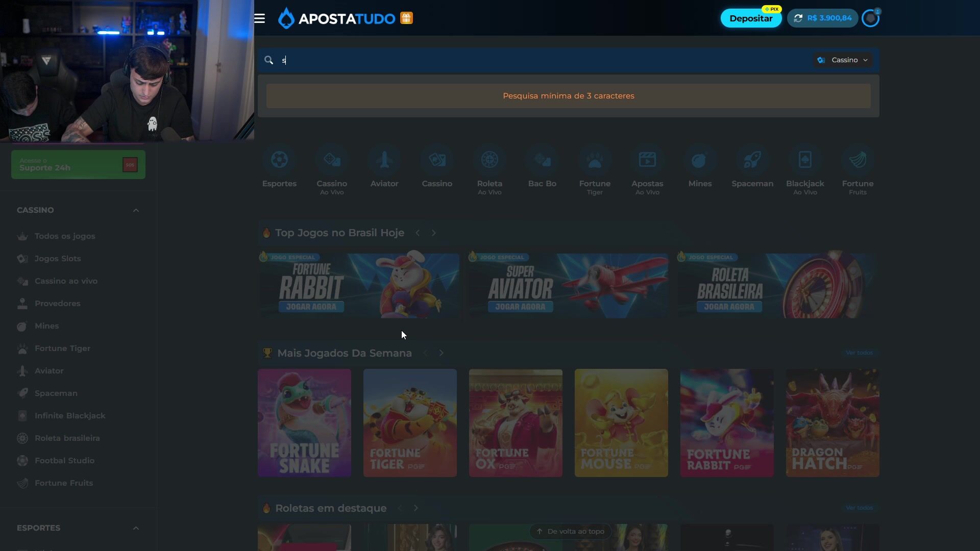Previous arrow for Top Jogos no Brasil

418,233
